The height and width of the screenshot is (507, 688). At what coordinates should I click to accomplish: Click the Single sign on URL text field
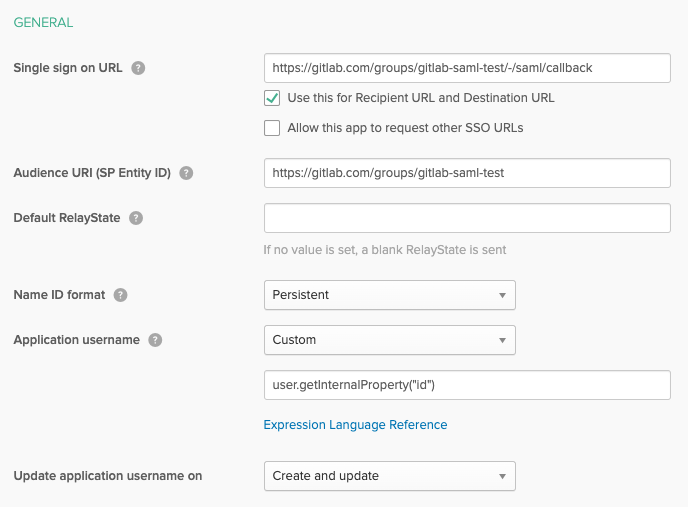pyautogui.click(x=466, y=68)
